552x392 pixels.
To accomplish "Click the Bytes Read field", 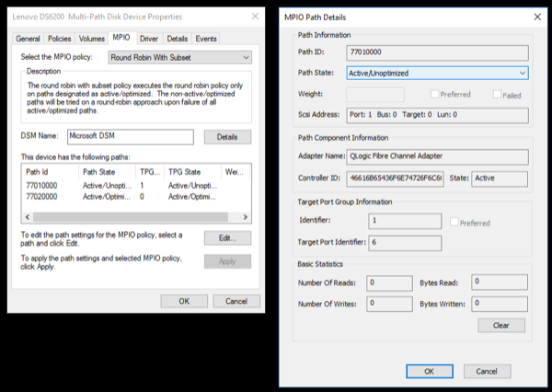I will point(500,282).
